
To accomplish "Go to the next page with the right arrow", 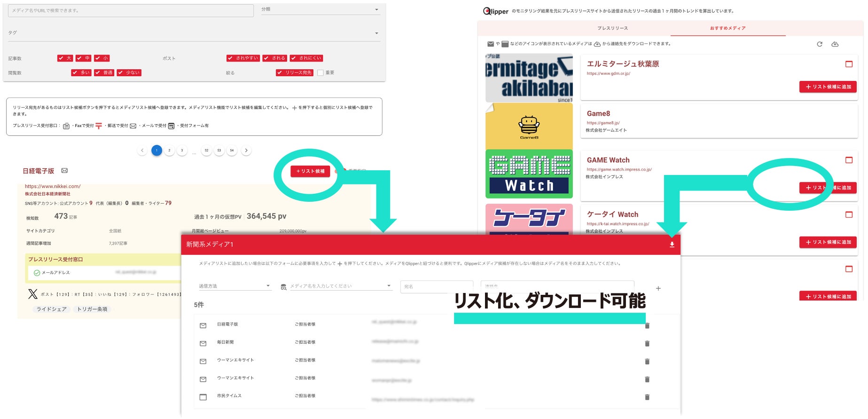I will coord(246,150).
